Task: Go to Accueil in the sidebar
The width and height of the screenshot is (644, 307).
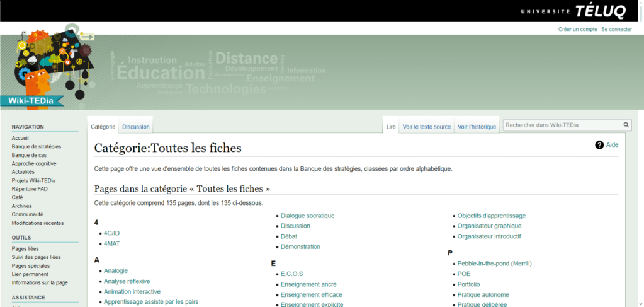Action: [20, 138]
